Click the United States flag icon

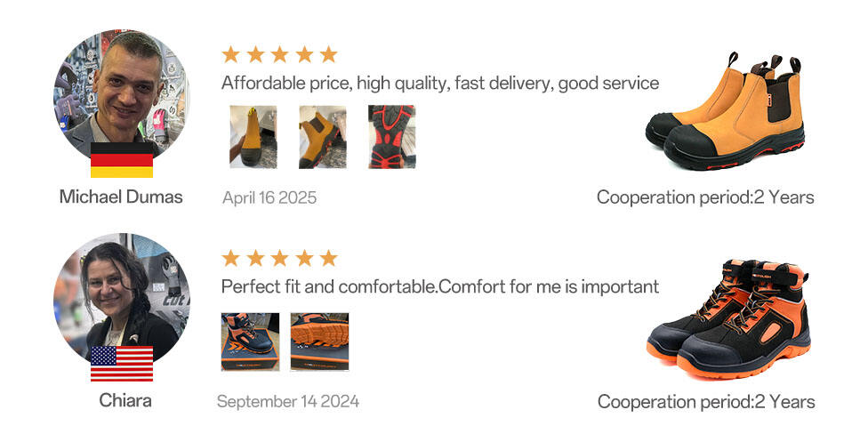(x=121, y=364)
